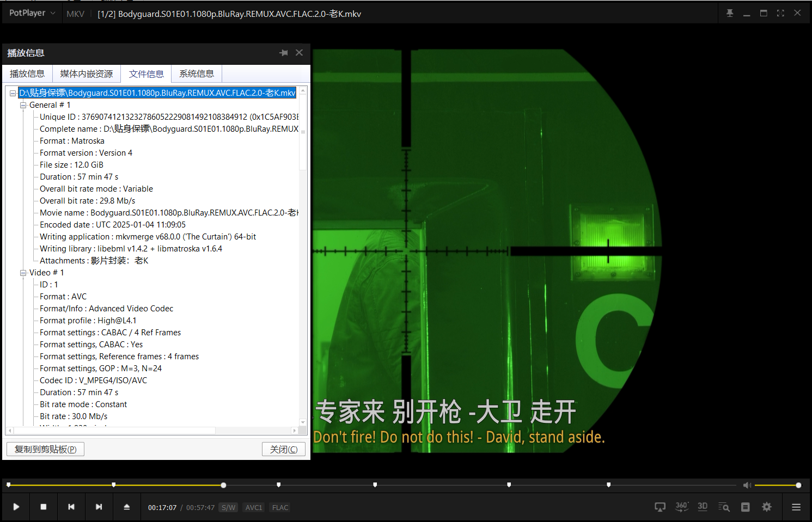Collapse the root file path node
The height and width of the screenshot is (522, 812).
coord(13,93)
